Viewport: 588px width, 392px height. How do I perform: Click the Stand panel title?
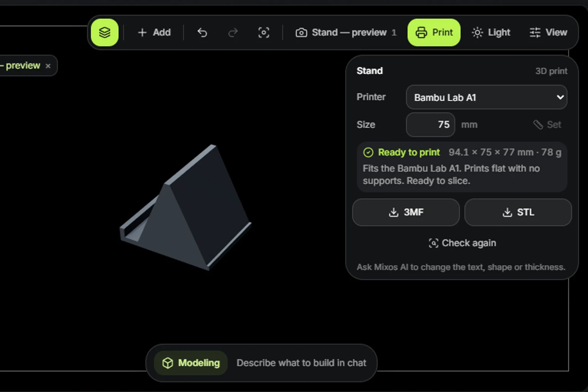[369, 71]
